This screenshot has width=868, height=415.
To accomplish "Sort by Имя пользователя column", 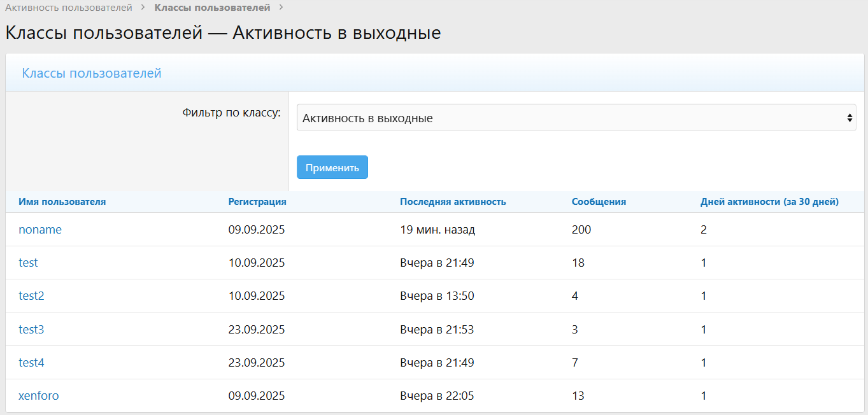I will [62, 202].
